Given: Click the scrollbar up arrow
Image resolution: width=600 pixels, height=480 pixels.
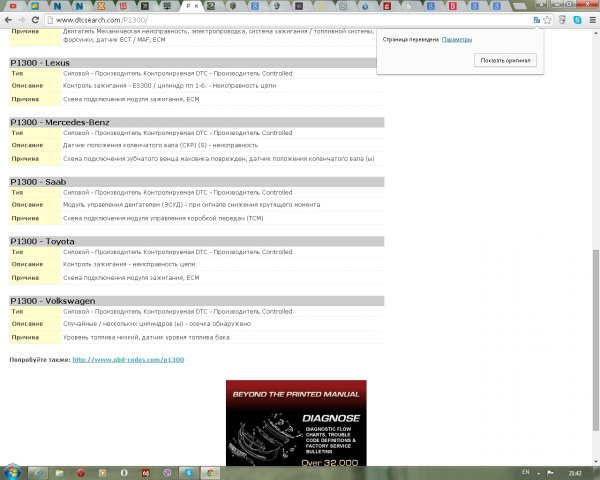Looking at the screenshot, I should point(595,33).
